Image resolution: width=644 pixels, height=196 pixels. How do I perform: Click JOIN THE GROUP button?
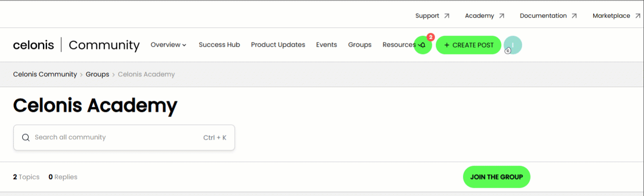[496, 177]
